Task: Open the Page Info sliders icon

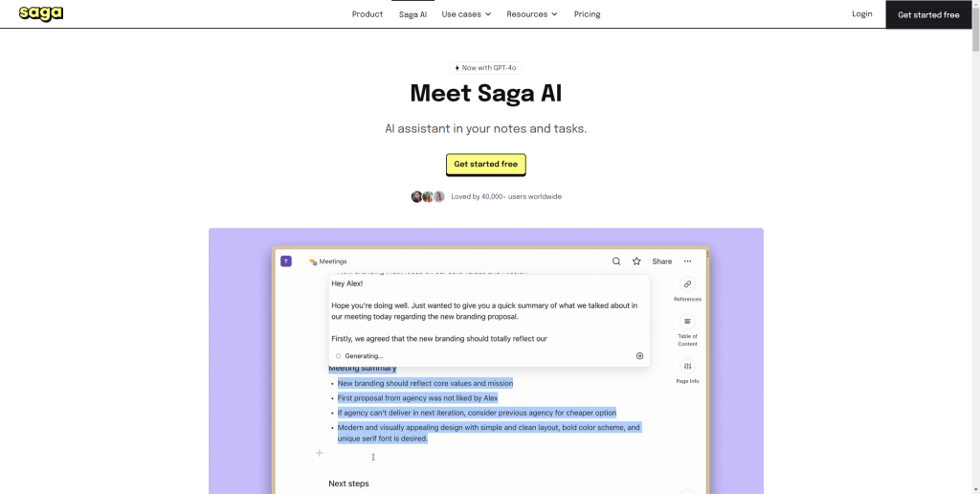Action: point(687,367)
